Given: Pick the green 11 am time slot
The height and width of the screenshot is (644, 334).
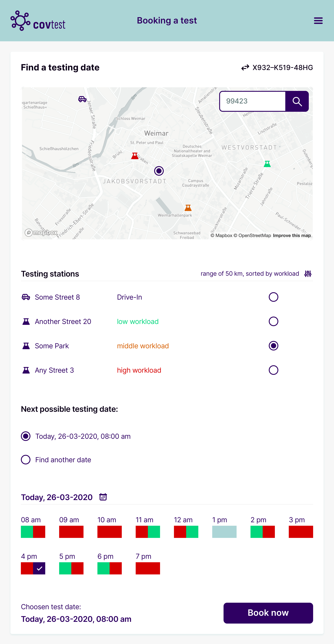Looking at the screenshot, I should click(154, 532).
